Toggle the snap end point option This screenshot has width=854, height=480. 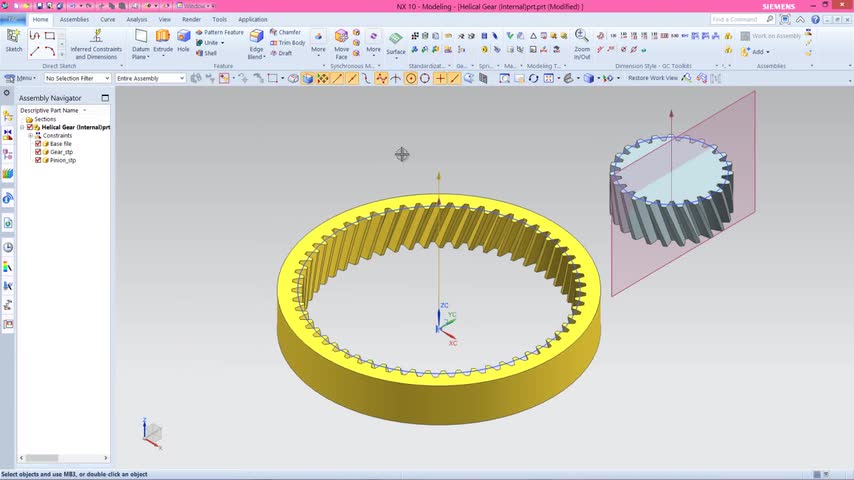tap(337, 78)
